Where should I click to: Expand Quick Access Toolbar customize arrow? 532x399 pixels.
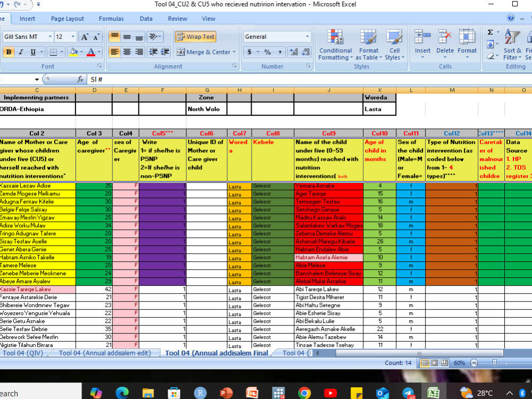[x=38, y=4]
